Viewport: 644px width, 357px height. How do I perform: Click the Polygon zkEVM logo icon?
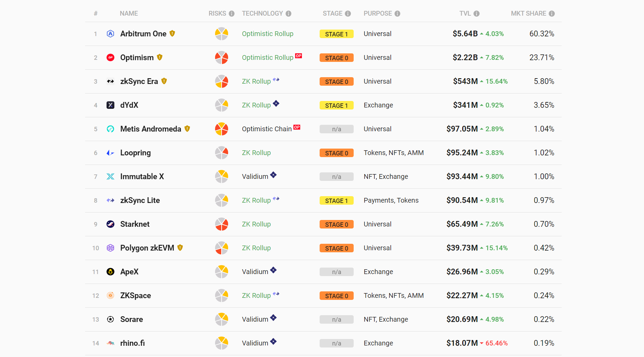(x=110, y=248)
